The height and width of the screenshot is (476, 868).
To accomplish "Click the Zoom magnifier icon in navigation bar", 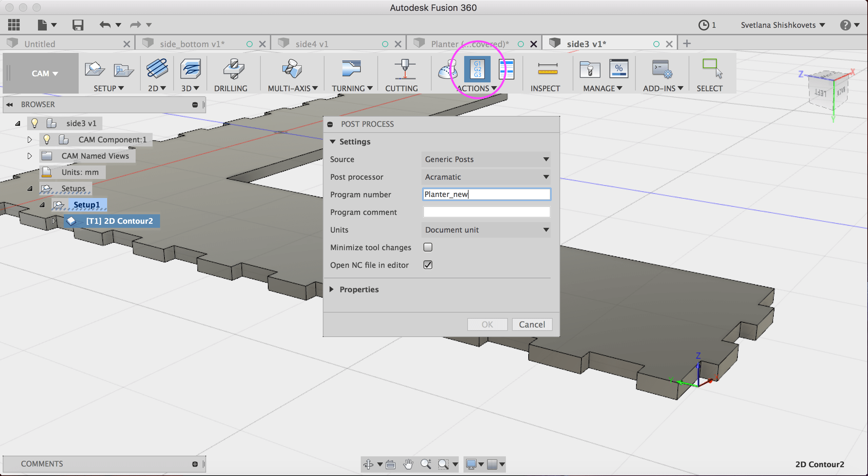I will click(426, 464).
